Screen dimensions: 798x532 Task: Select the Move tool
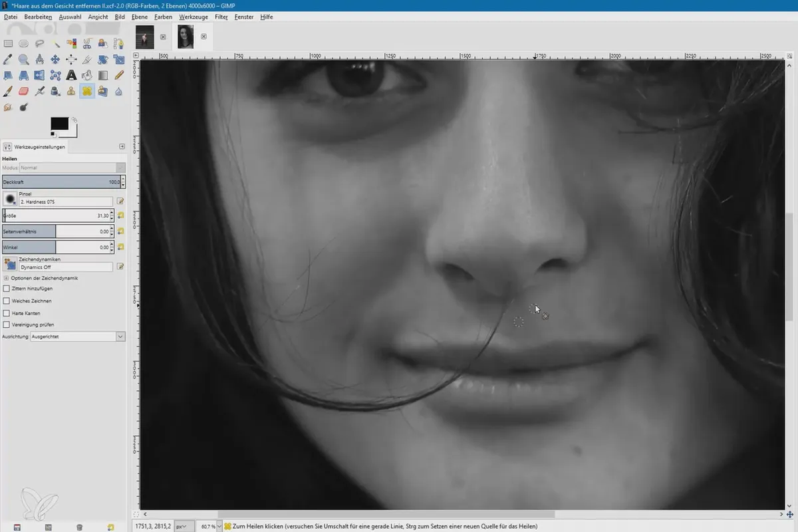pyautogui.click(x=56, y=59)
